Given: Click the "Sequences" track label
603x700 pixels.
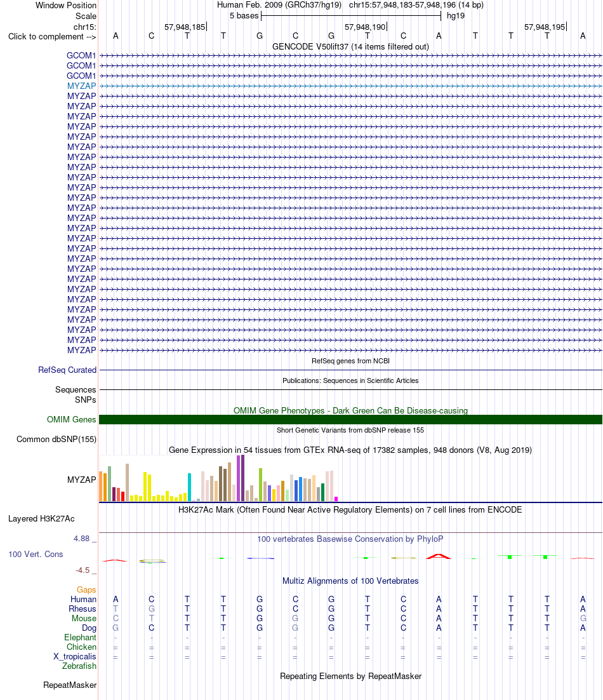Looking at the screenshot, I should pos(76,389).
